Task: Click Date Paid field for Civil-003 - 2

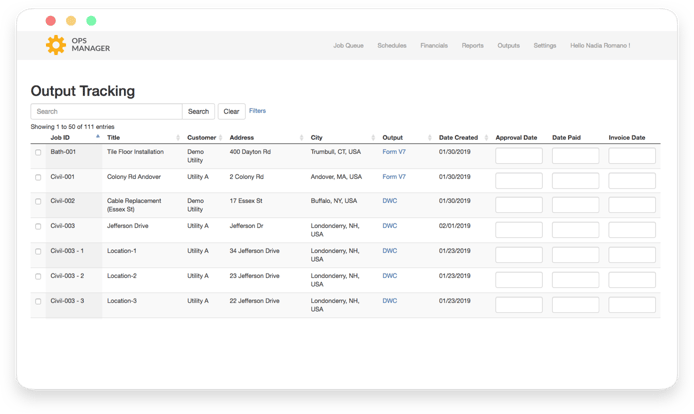Action: (x=575, y=280)
